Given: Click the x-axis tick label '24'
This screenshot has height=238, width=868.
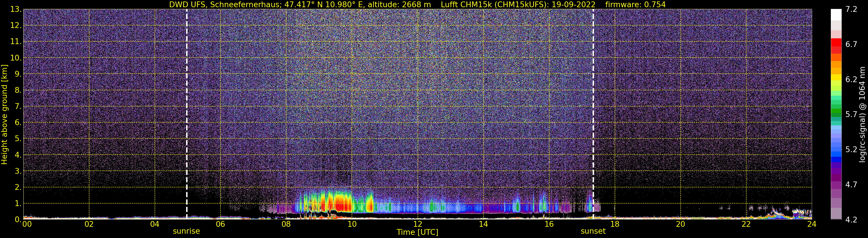Looking at the screenshot, I should (812, 224).
